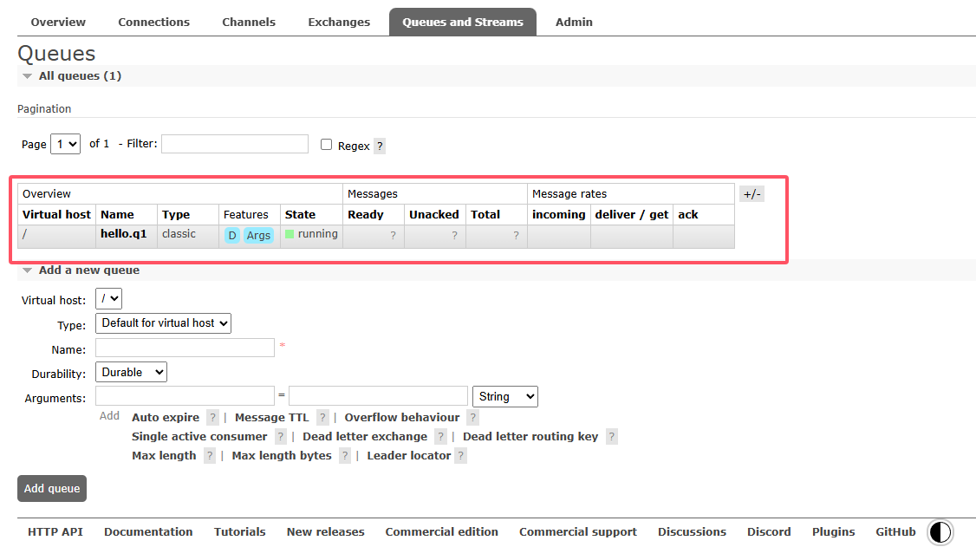Viewport: 976px width, 560px height.
Task: Select the Queues and Streams tab
Action: 463,22
